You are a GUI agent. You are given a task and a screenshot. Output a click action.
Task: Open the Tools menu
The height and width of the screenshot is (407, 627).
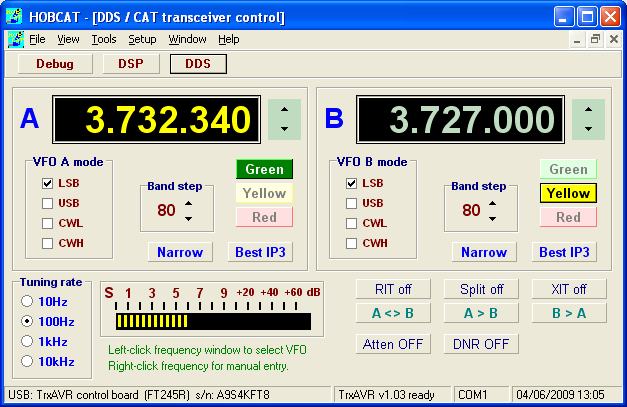103,40
